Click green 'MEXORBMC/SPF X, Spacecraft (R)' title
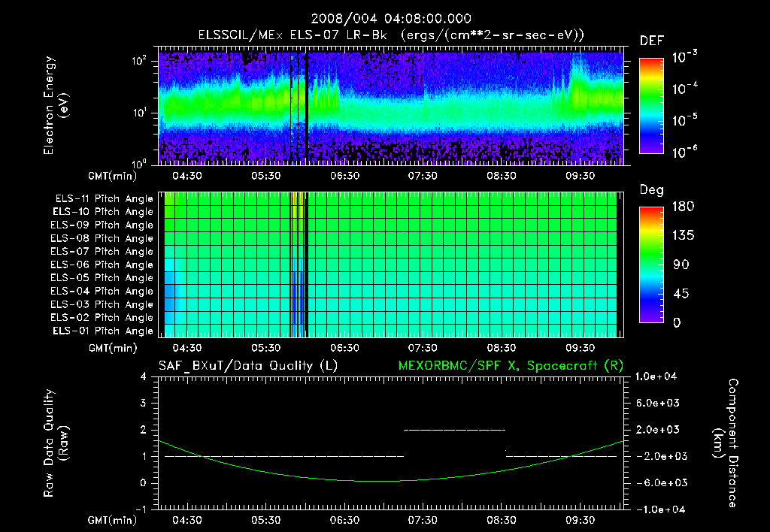This screenshot has height=532, width=770. click(511, 366)
